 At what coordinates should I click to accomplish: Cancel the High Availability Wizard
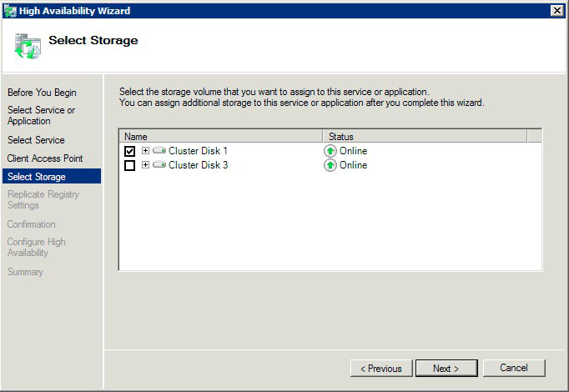click(x=514, y=368)
